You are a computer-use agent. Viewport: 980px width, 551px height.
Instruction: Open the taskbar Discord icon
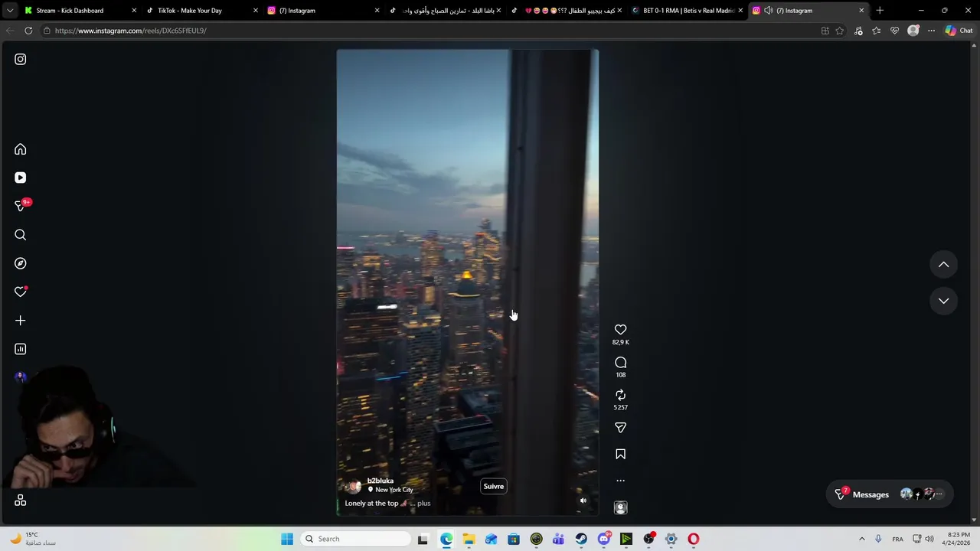[604, 539]
